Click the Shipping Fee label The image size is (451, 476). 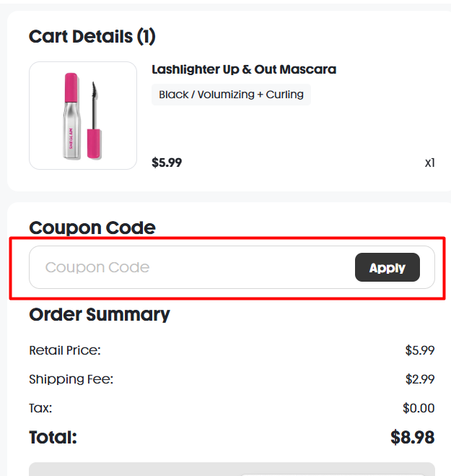point(71,379)
